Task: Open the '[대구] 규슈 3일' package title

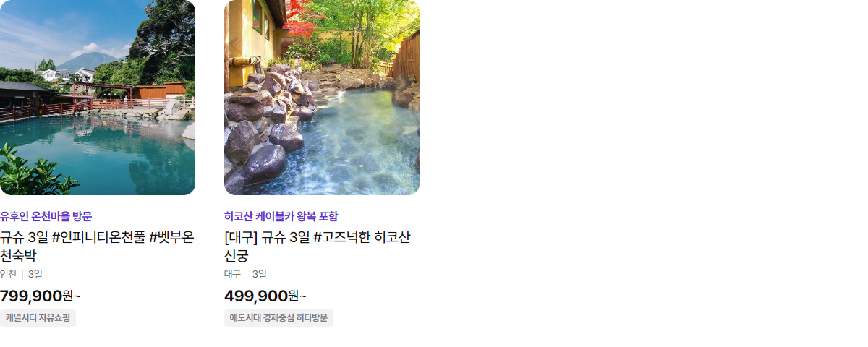Action: 318,247
